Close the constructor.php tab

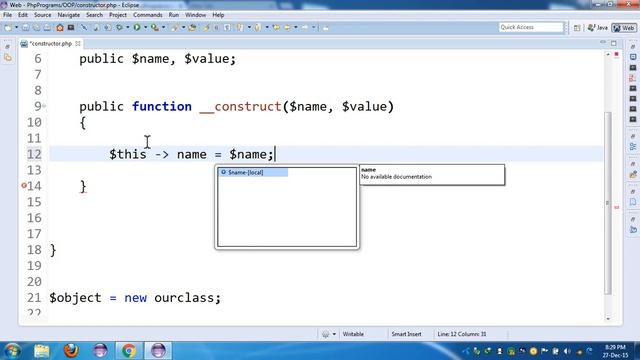[78, 43]
